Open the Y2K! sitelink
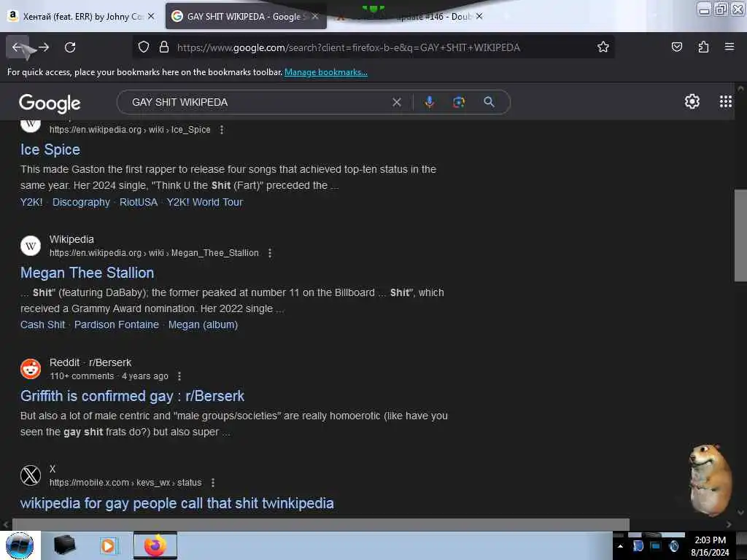 (31, 203)
